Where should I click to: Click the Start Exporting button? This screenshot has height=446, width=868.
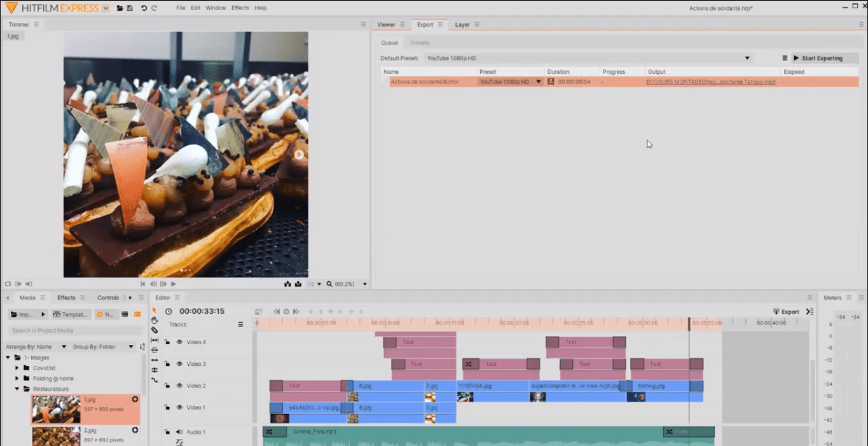(825, 58)
